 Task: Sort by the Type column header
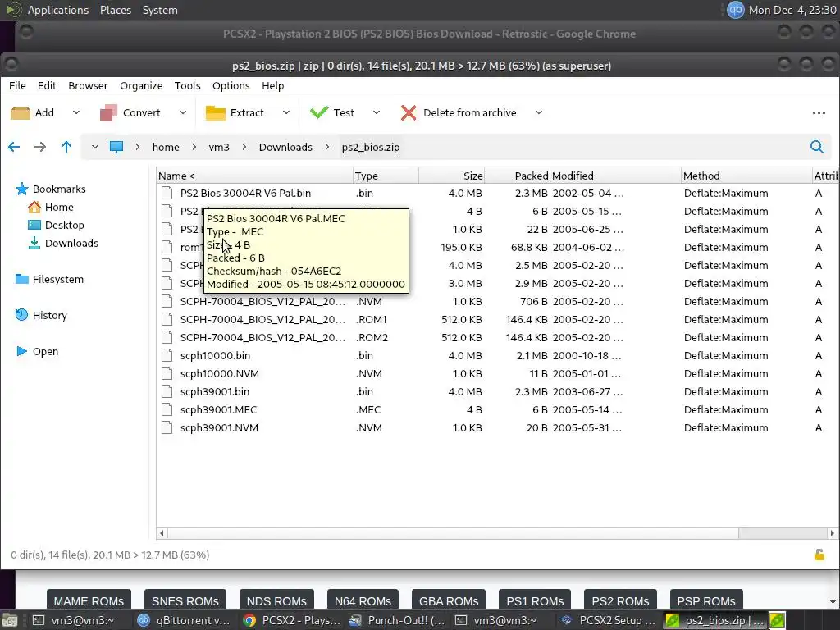[386, 176]
